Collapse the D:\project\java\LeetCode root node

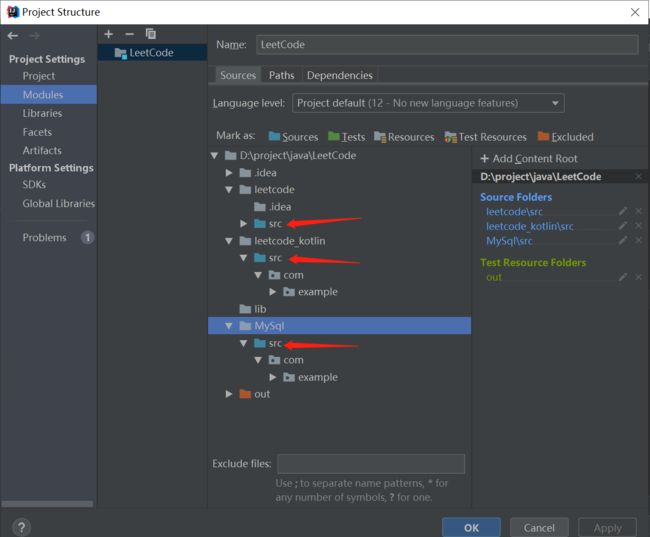(x=214, y=156)
